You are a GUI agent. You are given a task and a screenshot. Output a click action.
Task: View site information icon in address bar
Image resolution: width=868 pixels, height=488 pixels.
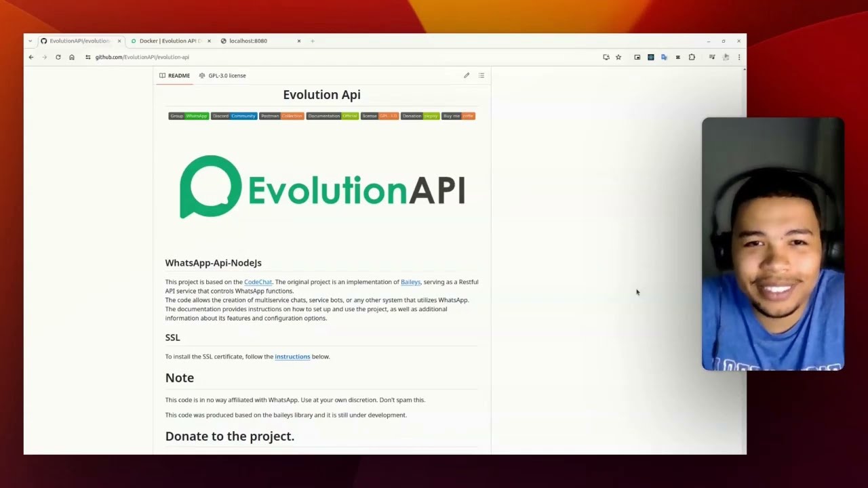(x=88, y=57)
